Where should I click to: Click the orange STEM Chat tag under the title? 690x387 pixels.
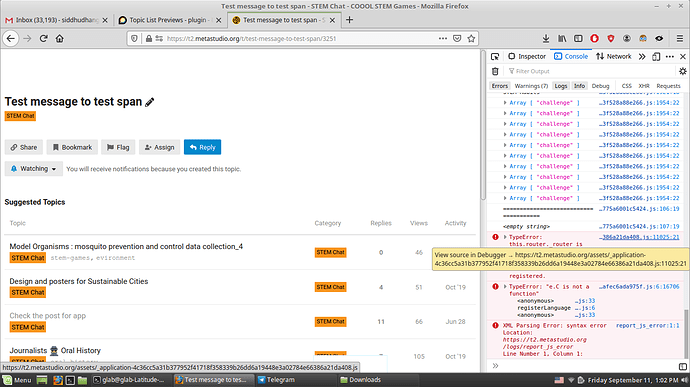click(20, 116)
